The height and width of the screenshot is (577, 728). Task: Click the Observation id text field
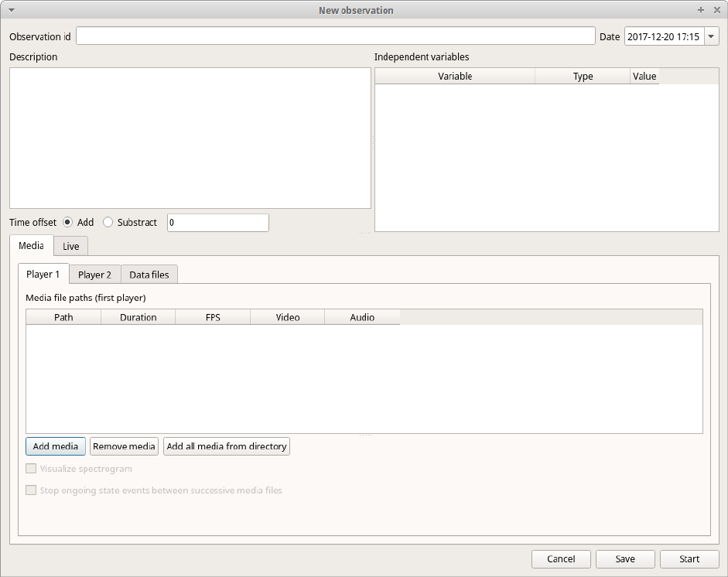click(335, 36)
